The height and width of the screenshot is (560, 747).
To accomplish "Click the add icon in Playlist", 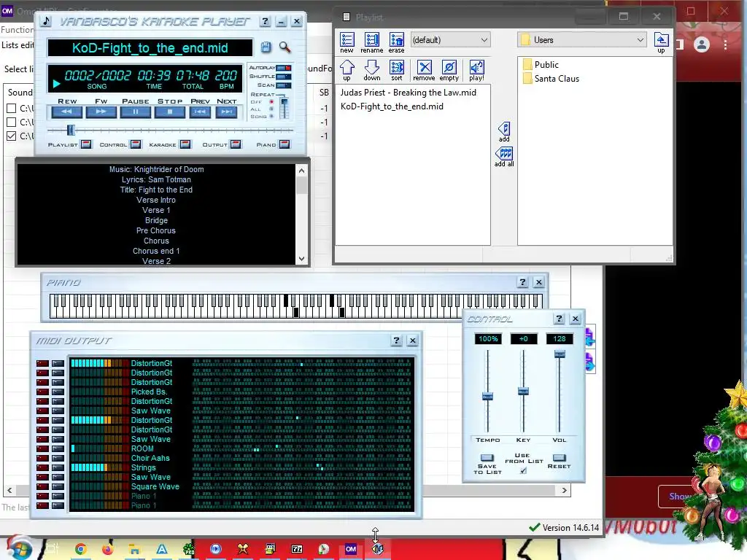I will pyautogui.click(x=504, y=132).
